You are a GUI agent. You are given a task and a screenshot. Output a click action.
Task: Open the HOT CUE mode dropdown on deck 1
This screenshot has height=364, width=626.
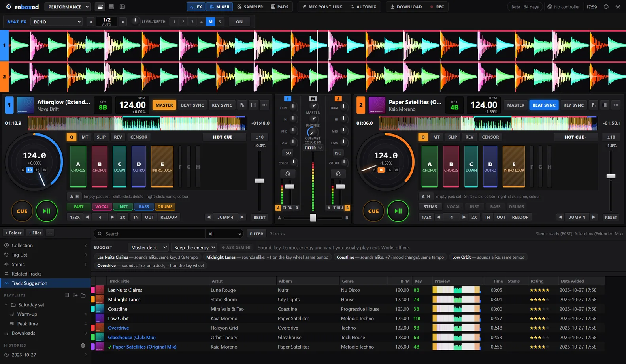(224, 137)
